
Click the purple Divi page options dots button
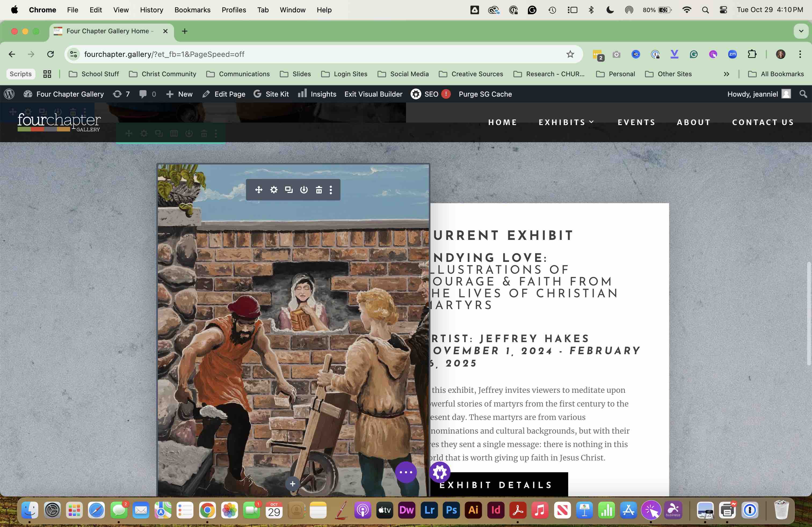click(x=406, y=472)
